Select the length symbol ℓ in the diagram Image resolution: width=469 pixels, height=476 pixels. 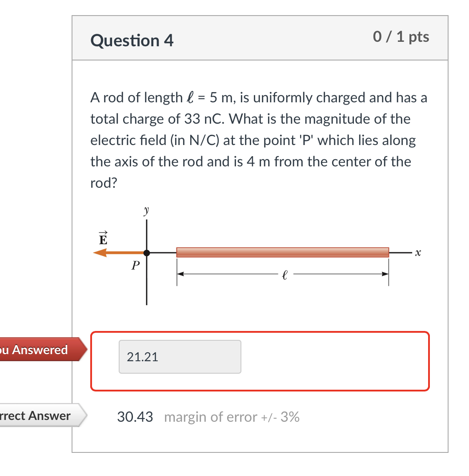coord(285,275)
